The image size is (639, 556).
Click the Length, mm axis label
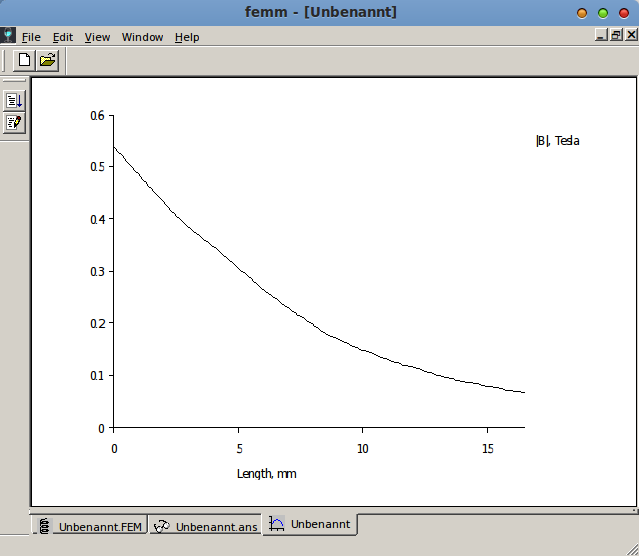tap(267, 474)
